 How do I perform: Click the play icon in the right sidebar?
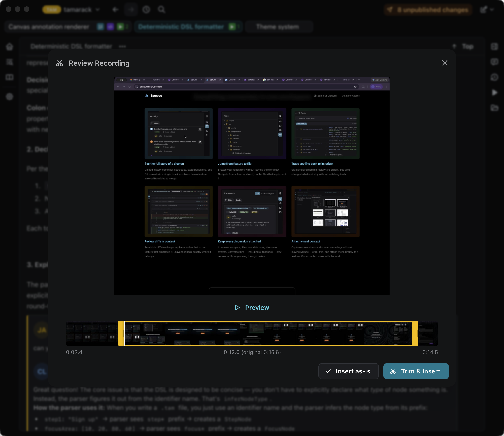[x=495, y=93]
